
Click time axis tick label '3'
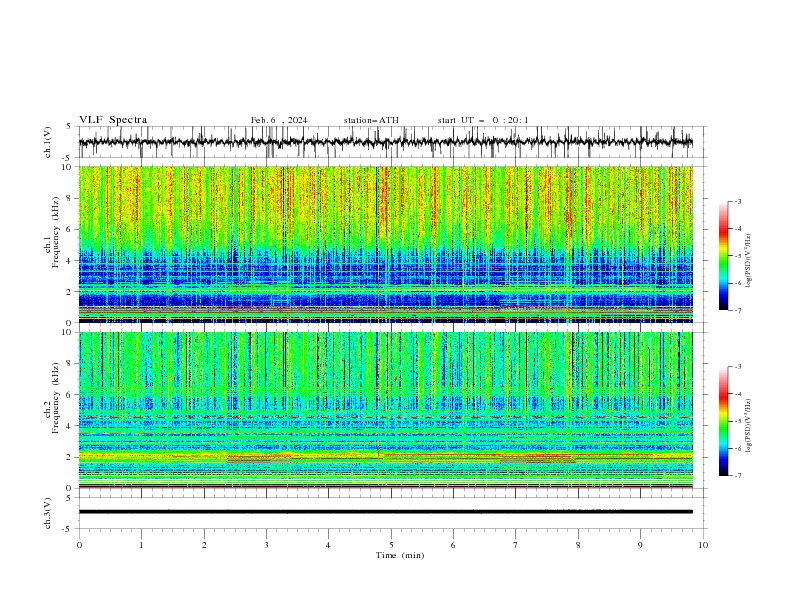(x=266, y=545)
